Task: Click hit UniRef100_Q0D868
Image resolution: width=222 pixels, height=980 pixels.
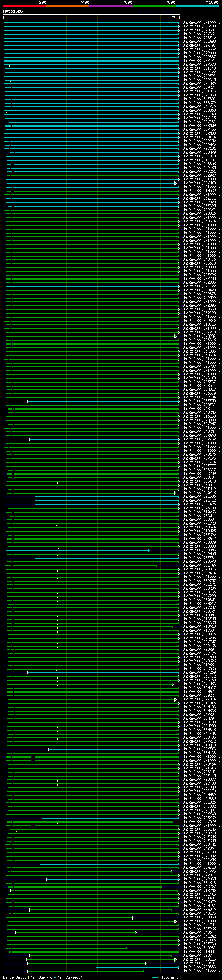Action: coord(199,110)
